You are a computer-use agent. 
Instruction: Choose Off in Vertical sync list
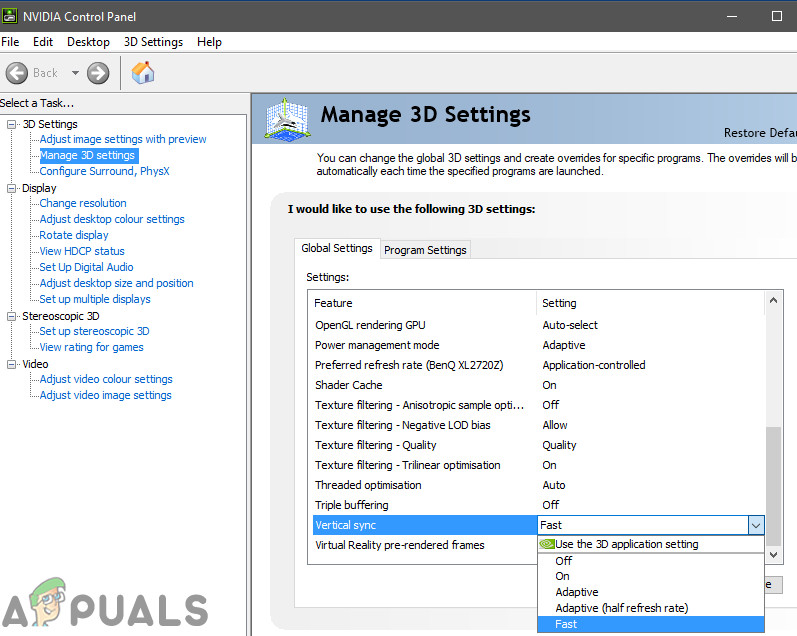click(x=651, y=561)
